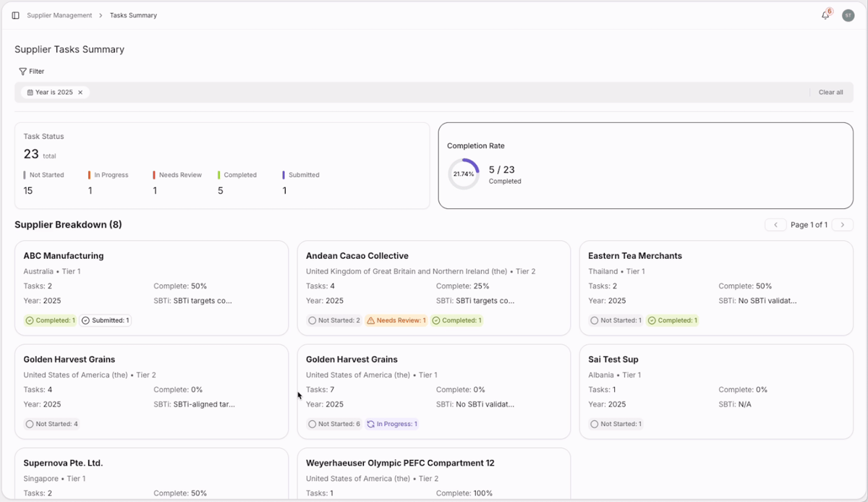The width and height of the screenshot is (868, 502).
Task: Click Sai Test Sup Not Started: 1 badge
Action: pyautogui.click(x=616, y=424)
